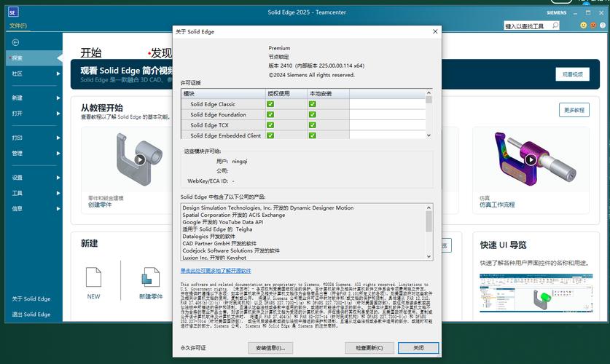Switch to the 开始 tab
610x364 pixels.
click(91, 52)
